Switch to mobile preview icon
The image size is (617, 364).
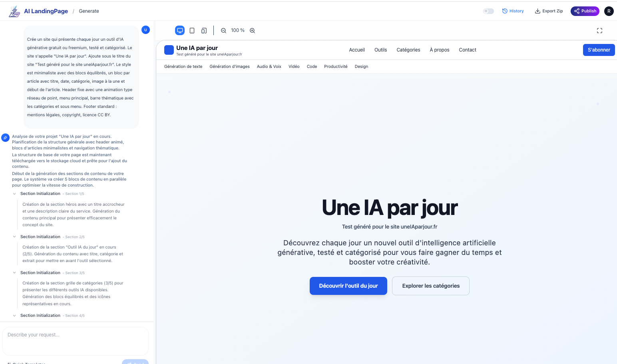point(204,30)
